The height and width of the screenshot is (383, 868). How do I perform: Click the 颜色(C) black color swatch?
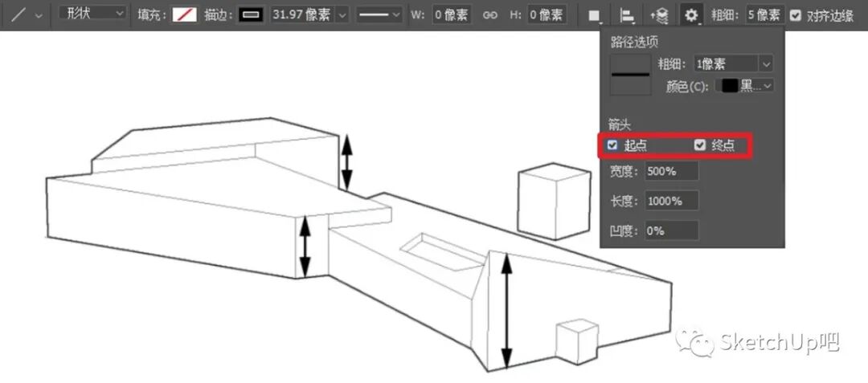(730, 86)
